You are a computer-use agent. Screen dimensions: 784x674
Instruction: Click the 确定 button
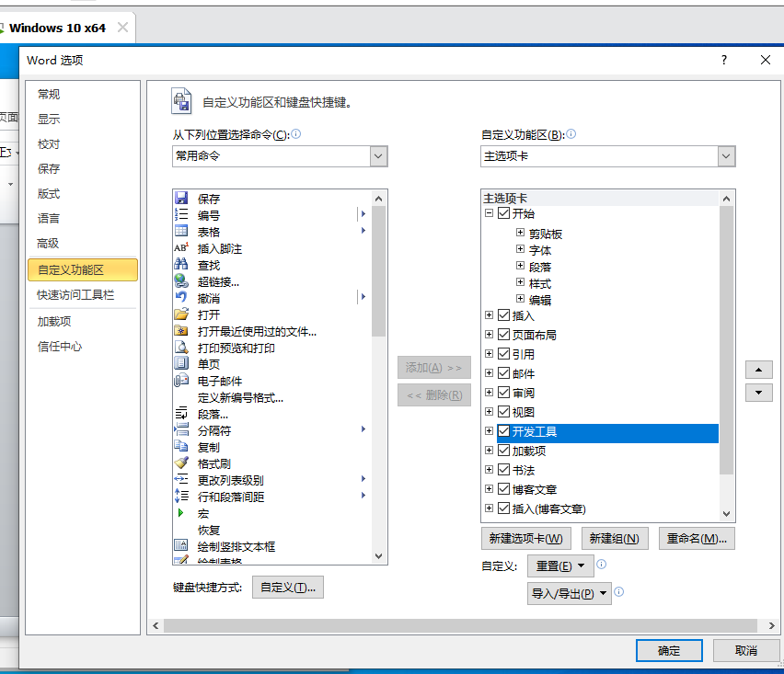tap(669, 650)
